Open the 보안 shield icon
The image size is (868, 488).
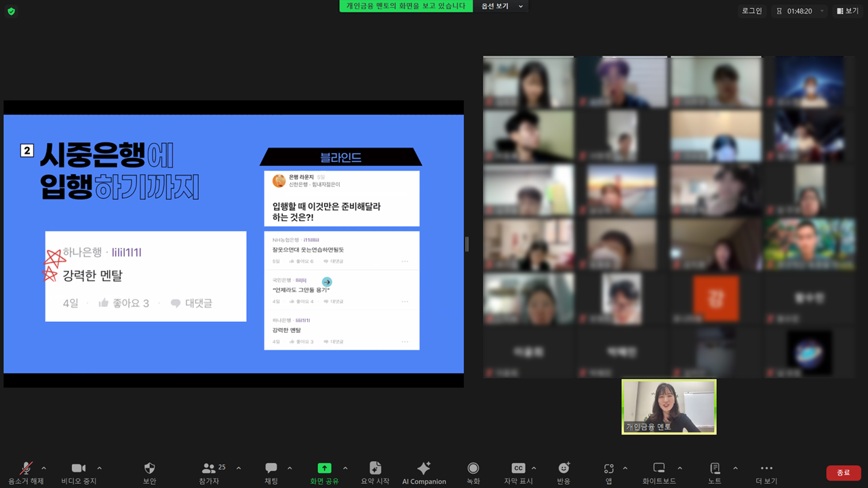pos(150,468)
